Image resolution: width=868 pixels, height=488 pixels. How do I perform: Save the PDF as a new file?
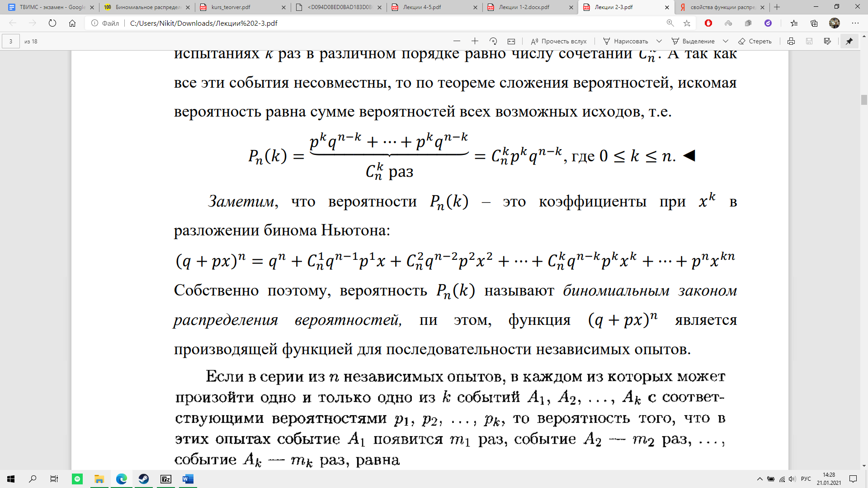pos(827,41)
